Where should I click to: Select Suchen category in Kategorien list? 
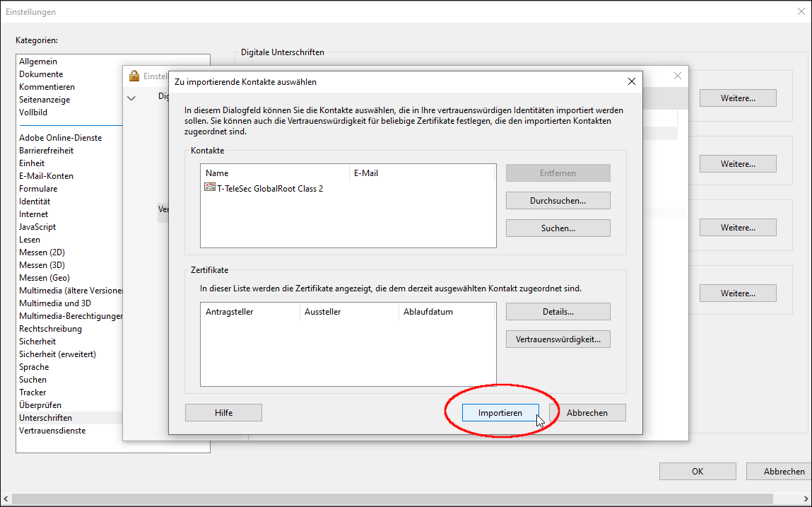[33, 380]
